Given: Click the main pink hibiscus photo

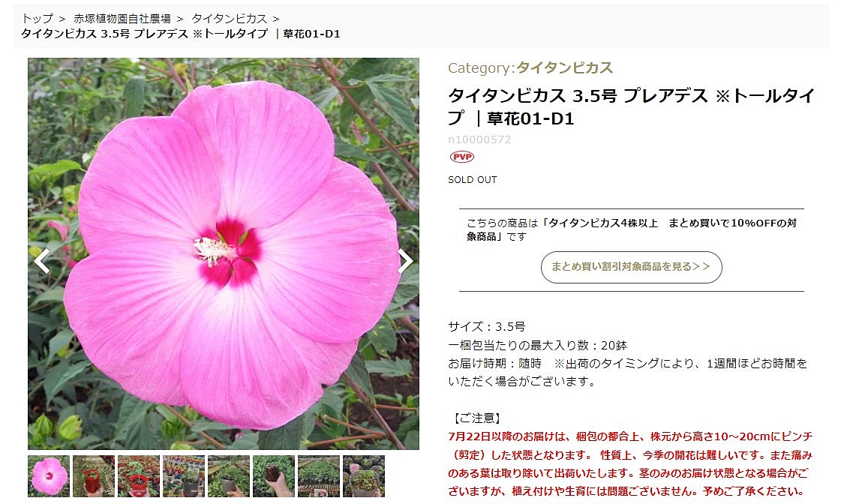Looking at the screenshot, I should click(x=224, y=253).
